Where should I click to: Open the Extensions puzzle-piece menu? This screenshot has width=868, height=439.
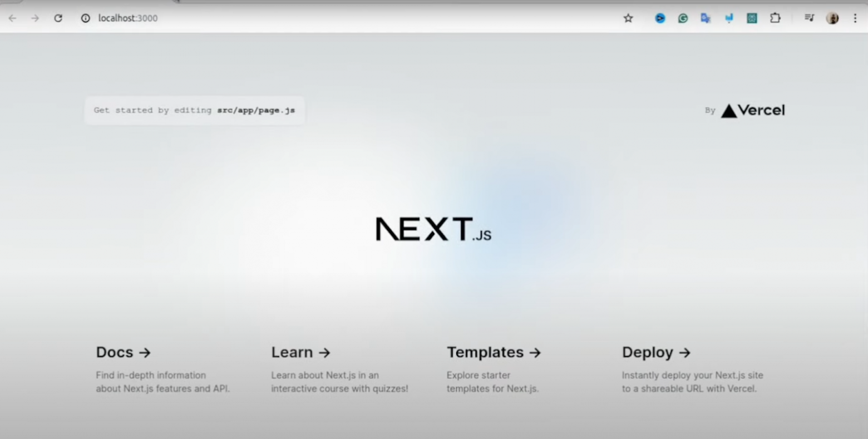click(775, 18)
